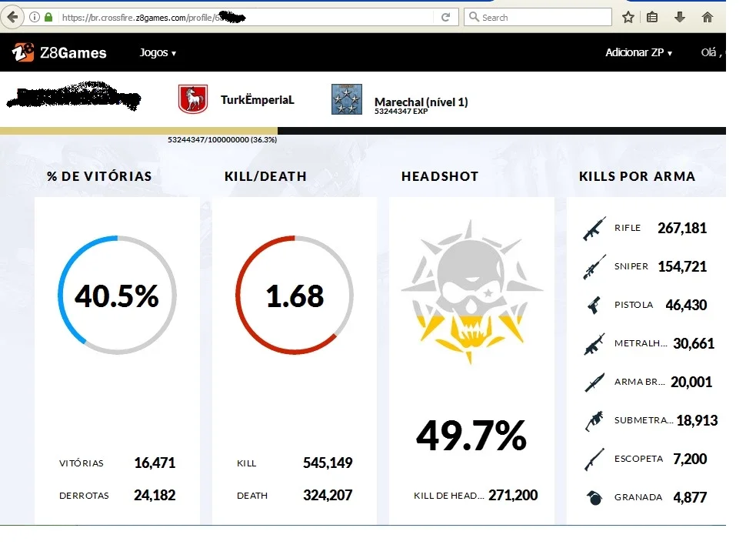Click the Marechal (nível 1) rank title
The height and width of the screenshot is (548, 756).
(421, 102)
